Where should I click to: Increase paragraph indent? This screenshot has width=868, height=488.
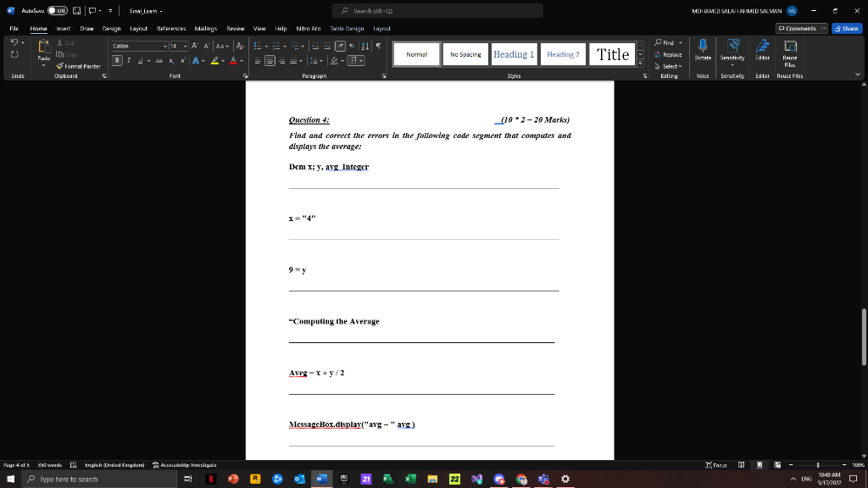pos(327,46)
